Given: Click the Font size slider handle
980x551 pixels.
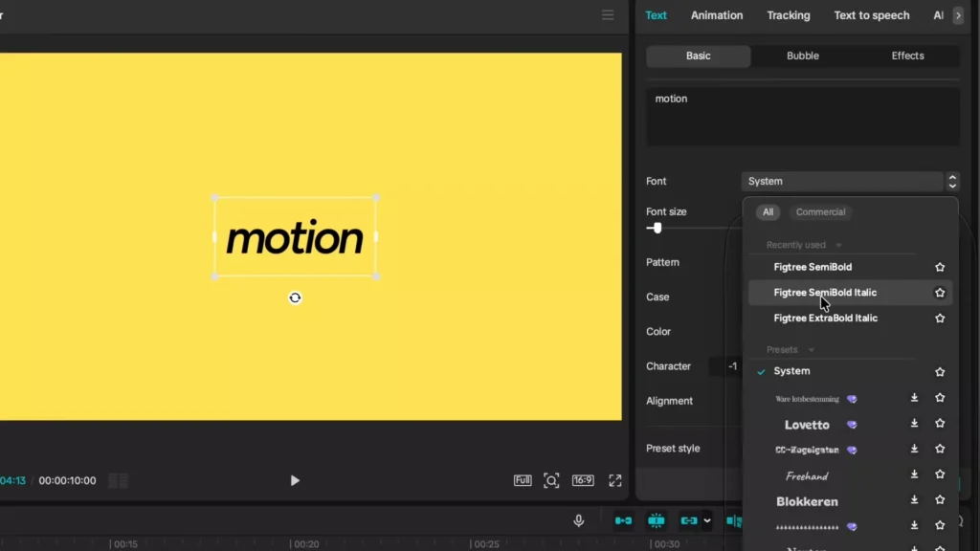Looking at the screenshot, I should coord(657,228).
